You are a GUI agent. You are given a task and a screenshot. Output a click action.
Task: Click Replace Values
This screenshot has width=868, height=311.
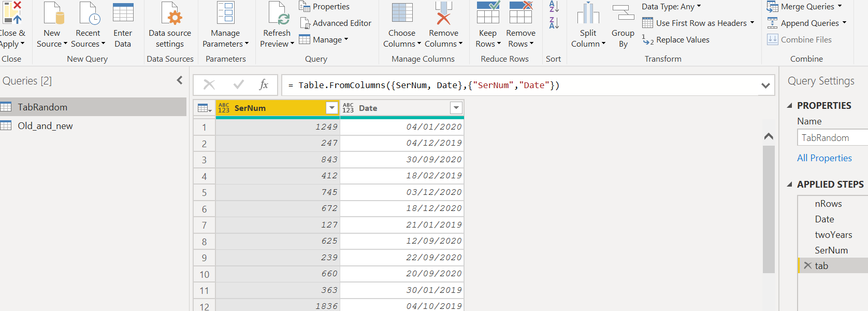[676, 40]
